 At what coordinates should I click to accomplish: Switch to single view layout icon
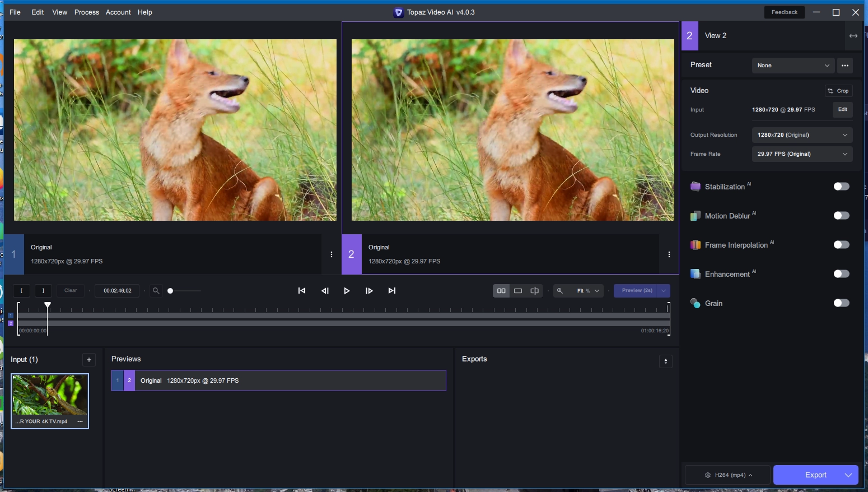tap(518, 291)
